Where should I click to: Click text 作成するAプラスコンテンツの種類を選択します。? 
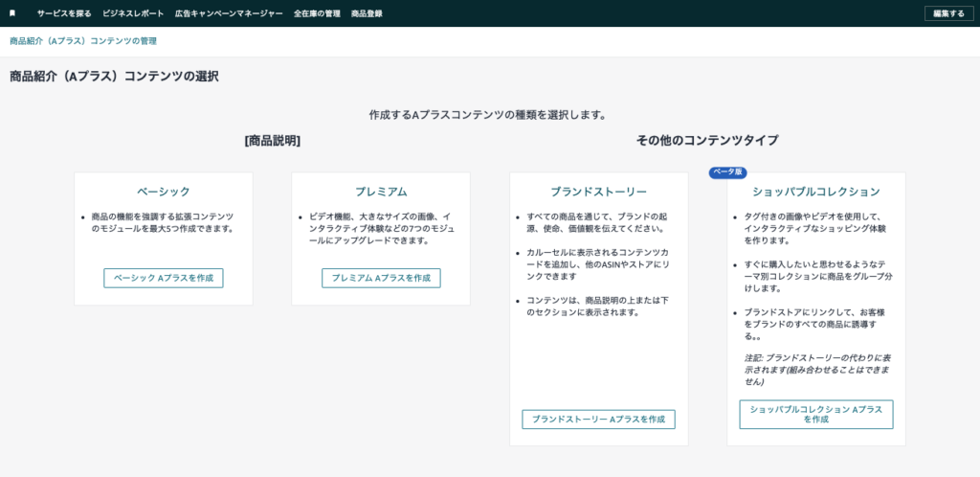(488, 116)
